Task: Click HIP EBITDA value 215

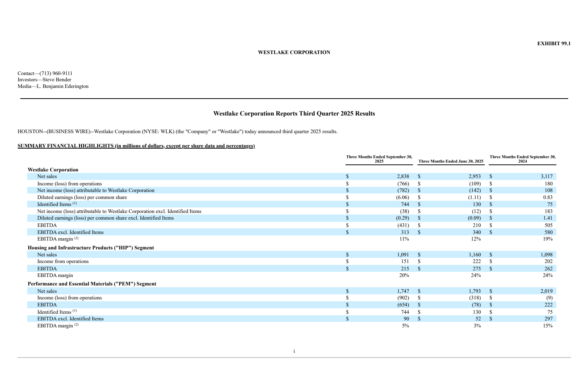Action: point(405,269)
